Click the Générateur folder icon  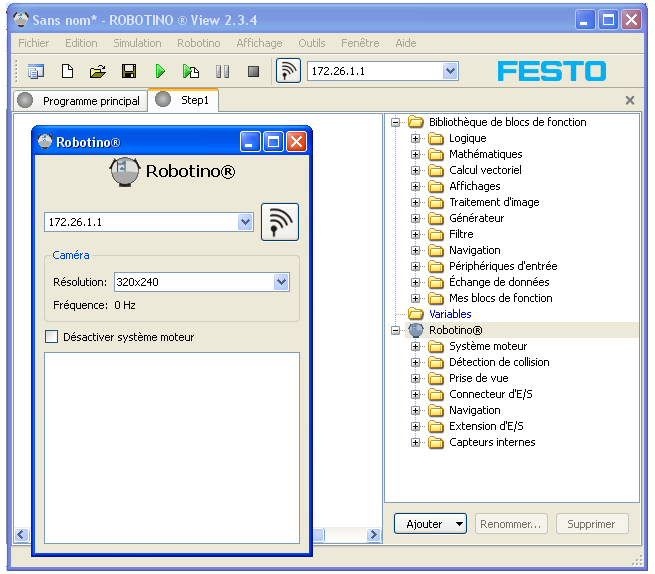pyautogui.click(x=436, y=218)
